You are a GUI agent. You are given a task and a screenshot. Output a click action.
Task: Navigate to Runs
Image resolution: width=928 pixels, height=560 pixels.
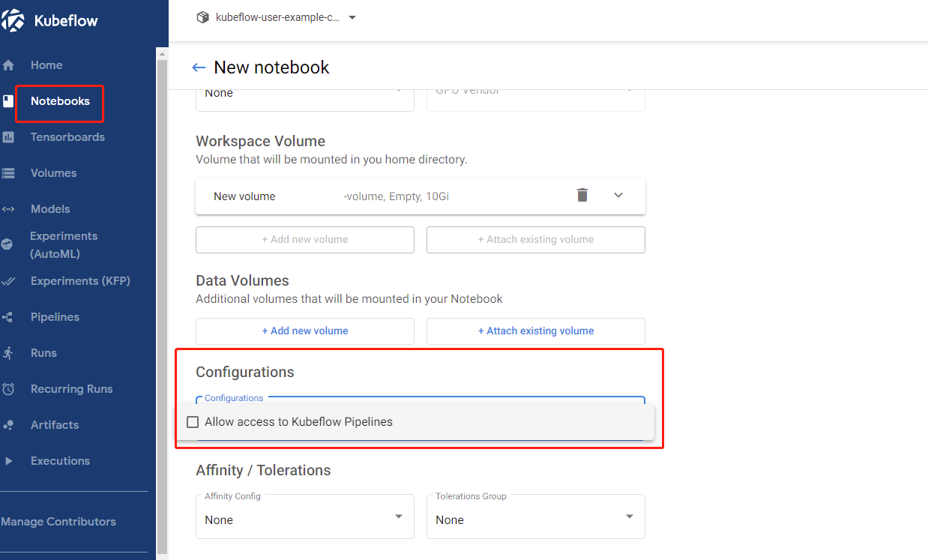(x=43, y=353)
